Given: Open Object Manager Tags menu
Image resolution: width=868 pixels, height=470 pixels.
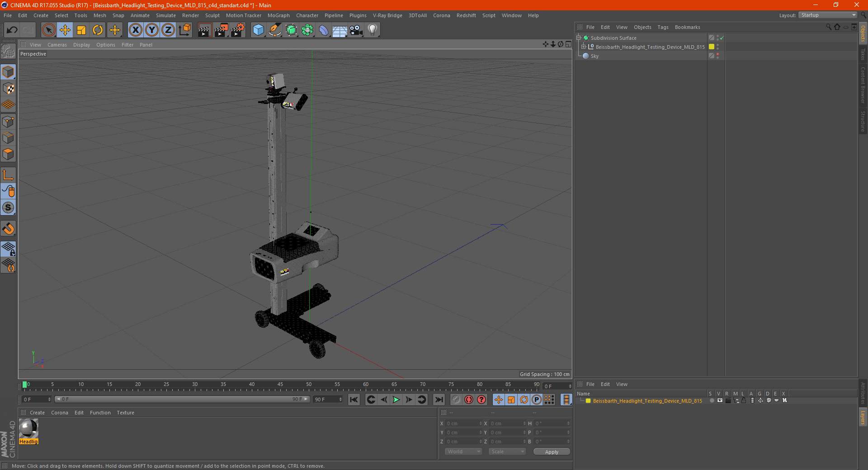Looking at the screenshot, I should [663, 27].
